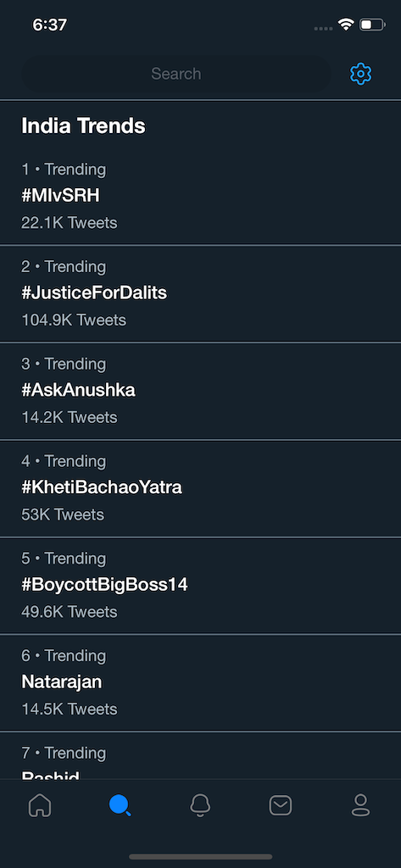Viewport: 401px width, 868px height.
Task: Select the Search magnifier tab icon
Action: click(x=120, y=805)
